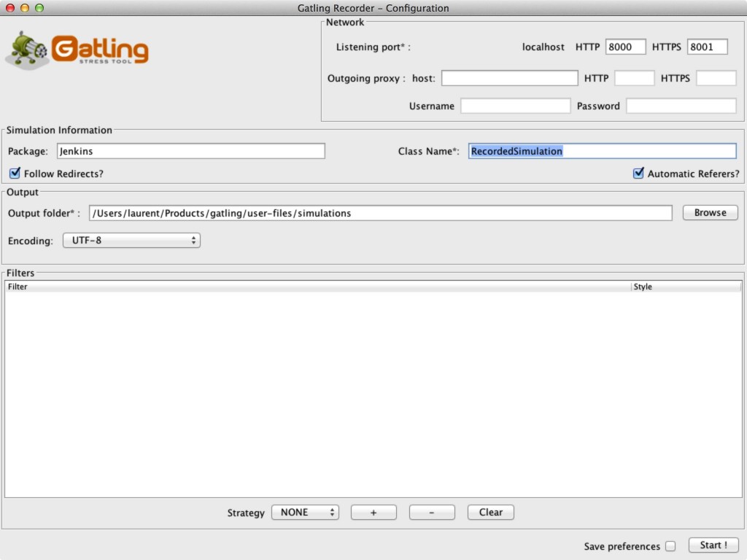
Task: Start recording with the Start ! button
Action: [x=713, y=545]
